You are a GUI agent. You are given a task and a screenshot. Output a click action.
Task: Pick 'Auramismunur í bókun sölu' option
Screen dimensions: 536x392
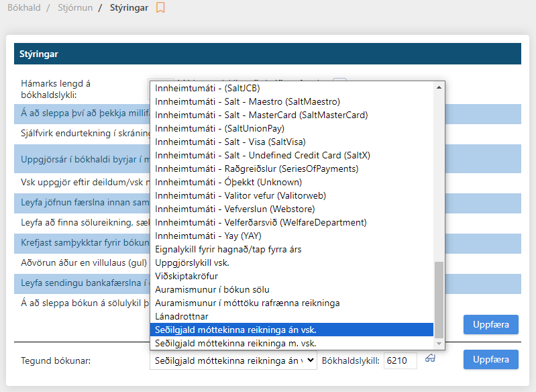212,289
